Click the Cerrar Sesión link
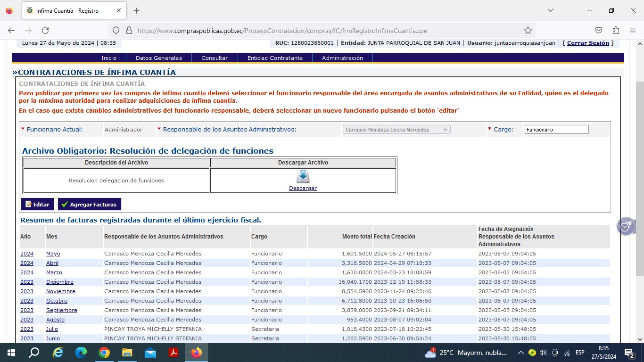Viewport: 644px width, 362px height. (588, 43)
